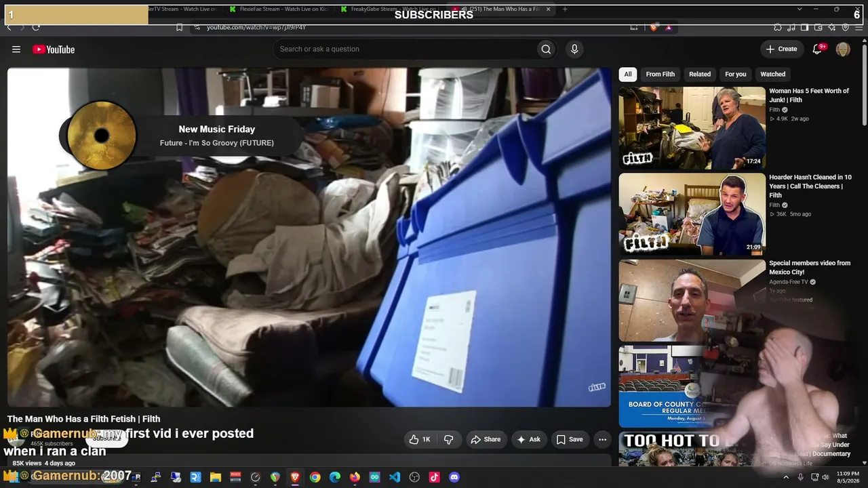Open more actions three-dot menu under video

pos(602,439)
